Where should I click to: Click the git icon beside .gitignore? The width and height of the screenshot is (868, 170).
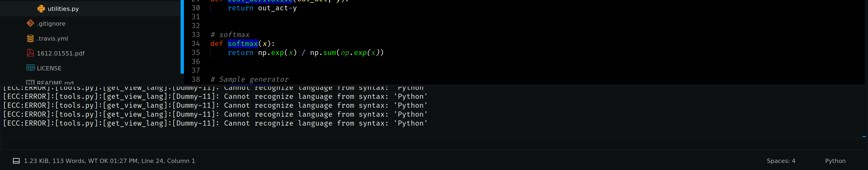click(x=30, y=23)
